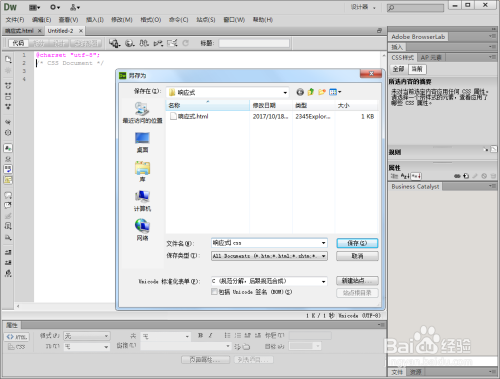Open the Business Catalyst panel tab
The image size is (500, 379).
coord(415,186)
